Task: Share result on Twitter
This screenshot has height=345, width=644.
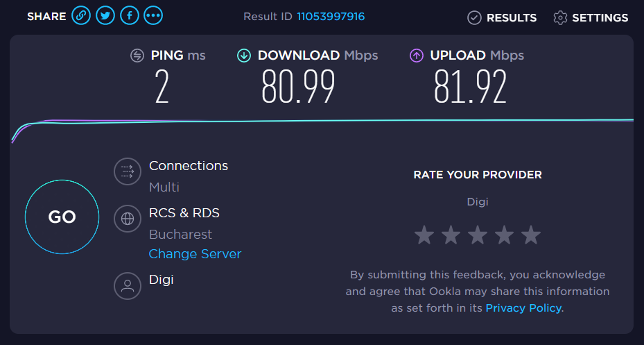Action: pos(105,16)
